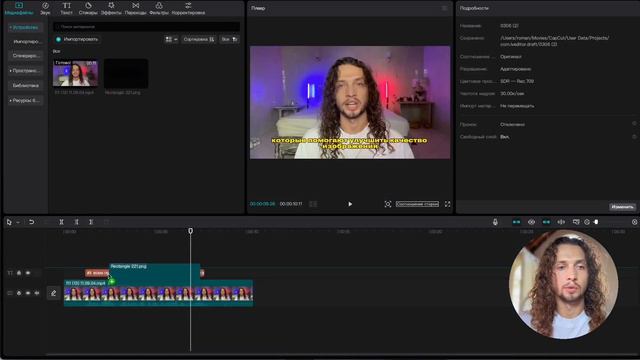Toggle auto snapping in the timeline

pos(531,222)
